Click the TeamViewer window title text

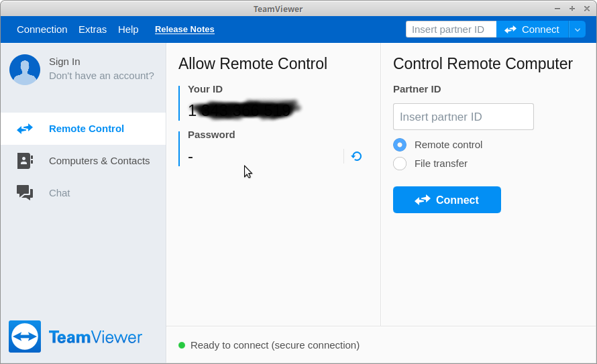coord(278,9)
